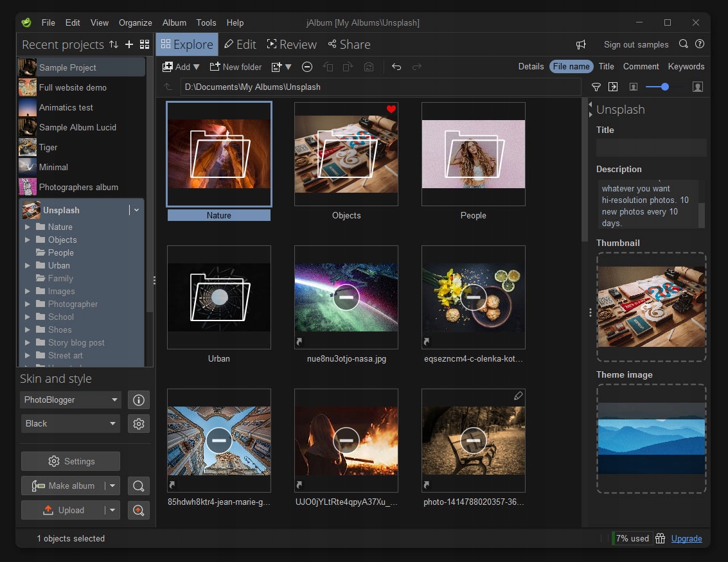Open the skin information icon next to PhotoBlogger
The image size is (728, 562).
pos(138,400)
